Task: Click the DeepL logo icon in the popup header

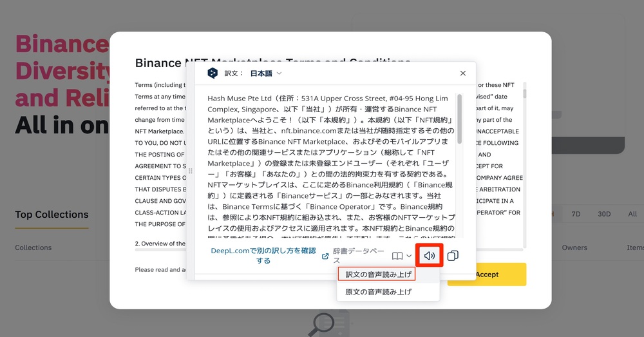Action: [213, 73]
